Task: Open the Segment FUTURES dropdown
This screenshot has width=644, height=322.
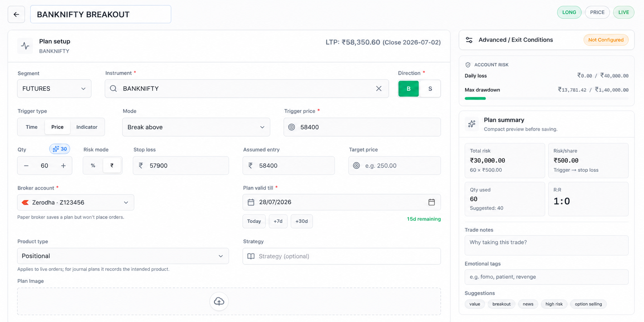Action: [x=54, y=89]
